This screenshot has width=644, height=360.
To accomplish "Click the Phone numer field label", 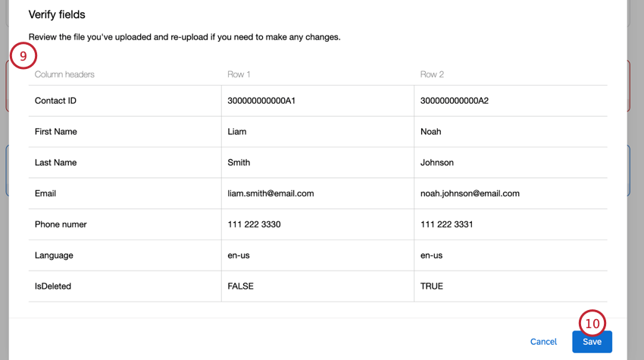I will [x=61, y=224].
